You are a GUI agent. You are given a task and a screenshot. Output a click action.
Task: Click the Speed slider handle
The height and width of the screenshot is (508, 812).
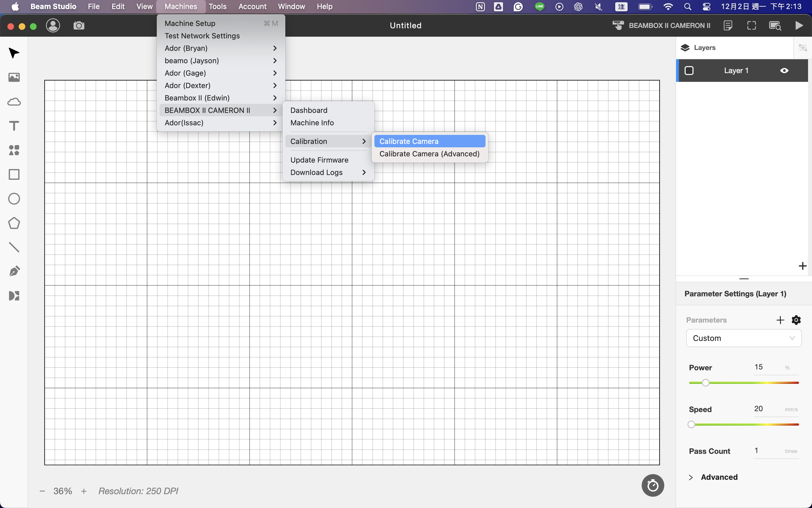click(691, 424)
